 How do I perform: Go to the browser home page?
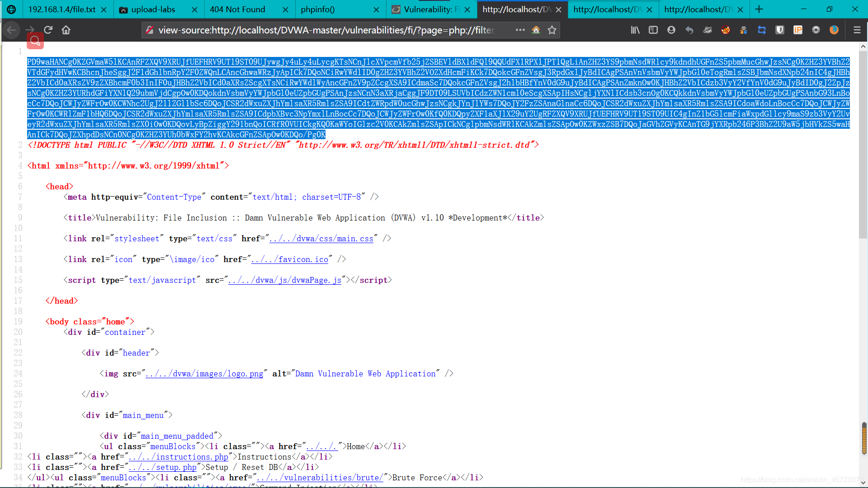click(x=66, y=30)
